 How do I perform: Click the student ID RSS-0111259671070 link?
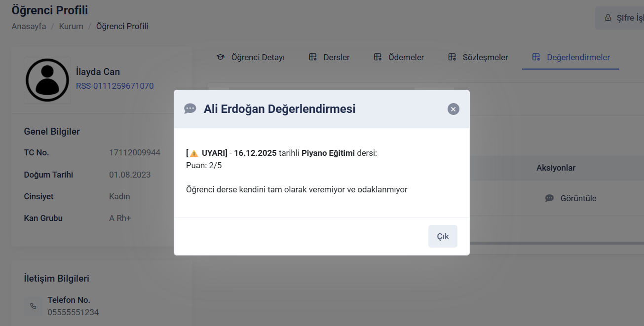pyautogui.click(x=114, y=86)
